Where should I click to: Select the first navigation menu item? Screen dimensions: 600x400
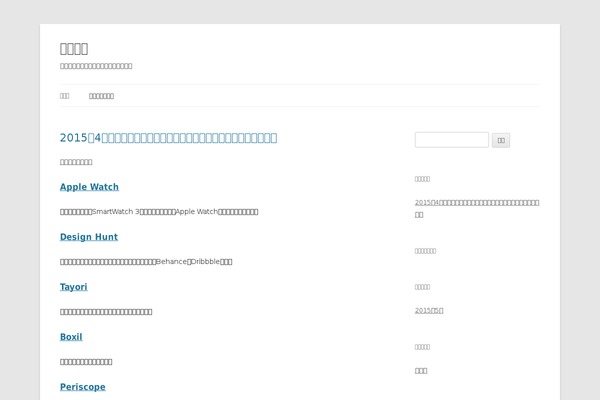pyautogui.click(x=64, y=96)
